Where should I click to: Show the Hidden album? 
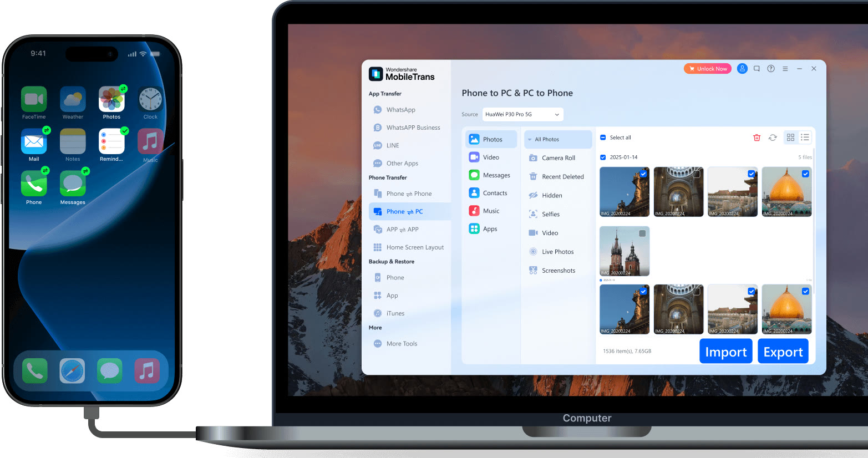pyautogui.click(x=546, y=196)
